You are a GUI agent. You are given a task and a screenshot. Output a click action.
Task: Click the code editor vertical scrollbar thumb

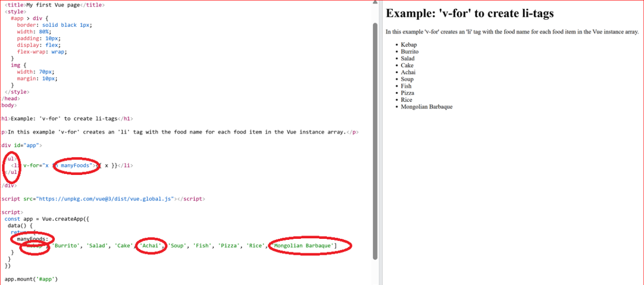click(x=375, y=140)
